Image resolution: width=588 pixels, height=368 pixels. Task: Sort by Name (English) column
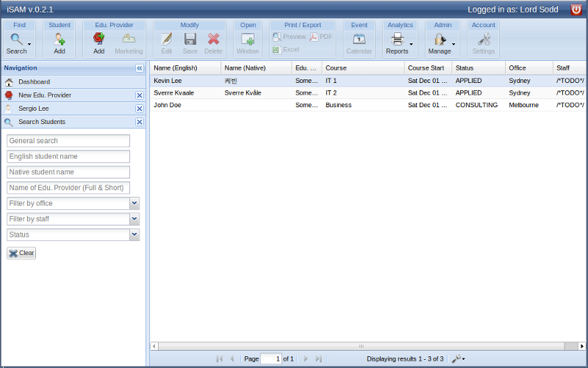[185, 68]
